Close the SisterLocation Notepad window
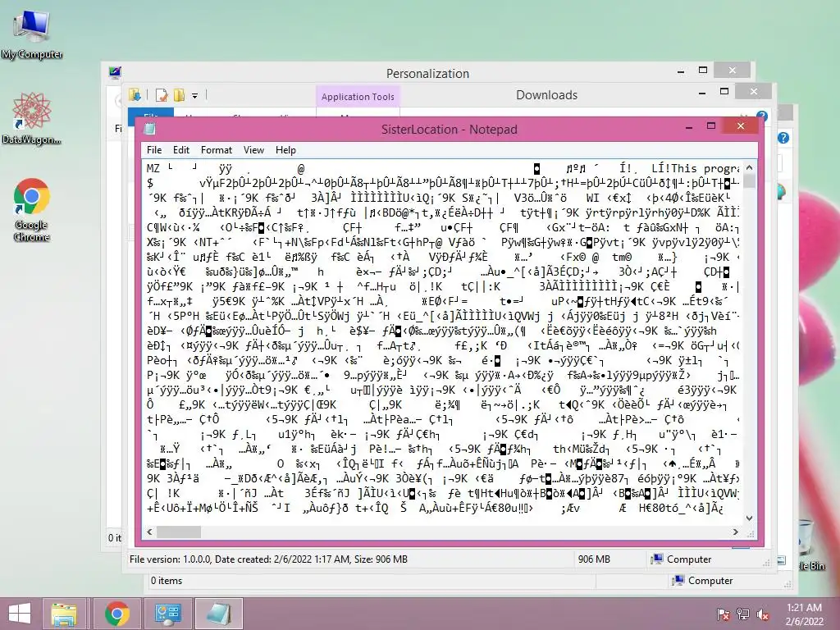840x630 pixels. coord(741,126)
